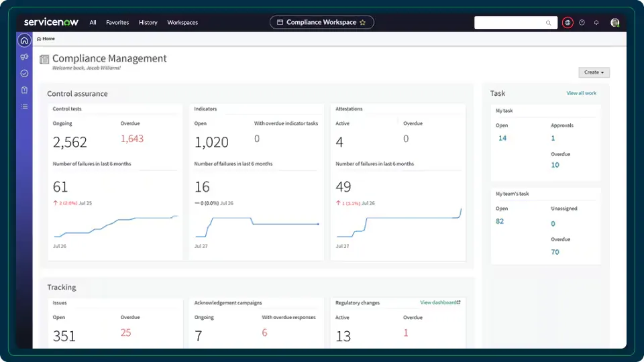Screen dimensions: 644x362
Task: Click the megaphone announcements sidebar icon
Action: 24,57
